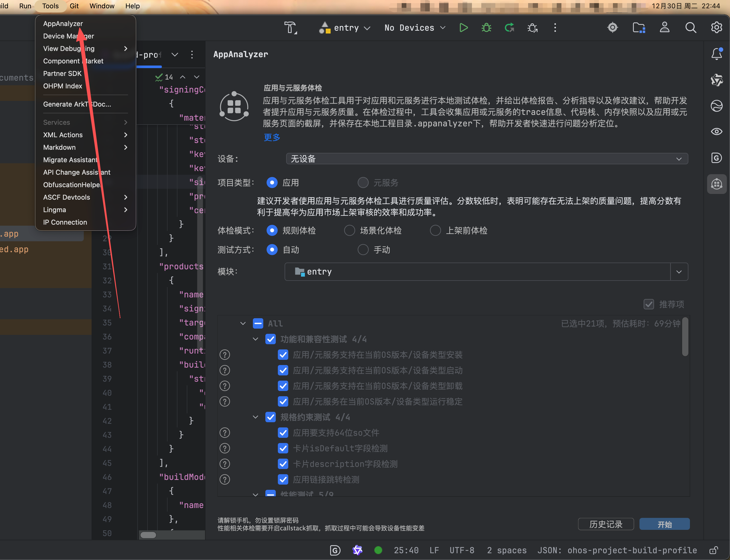Click the user account profile icon
The width and height of the screenshot is (730, 560).
pos(665,27)
